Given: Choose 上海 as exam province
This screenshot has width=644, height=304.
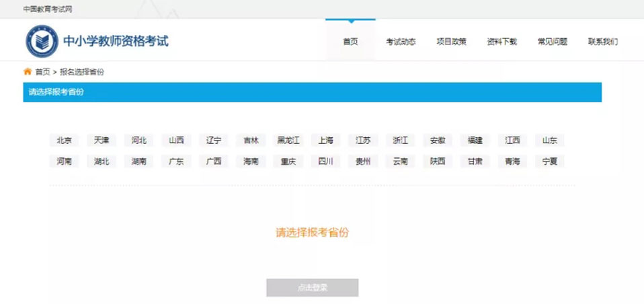Looking at the screenshot, I should pos(326,141).
